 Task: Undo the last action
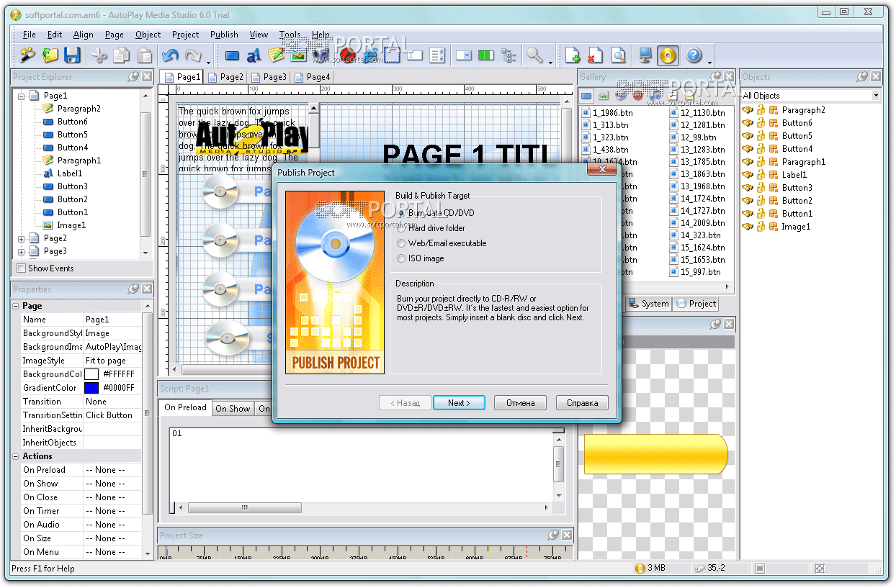click(171, 55)
